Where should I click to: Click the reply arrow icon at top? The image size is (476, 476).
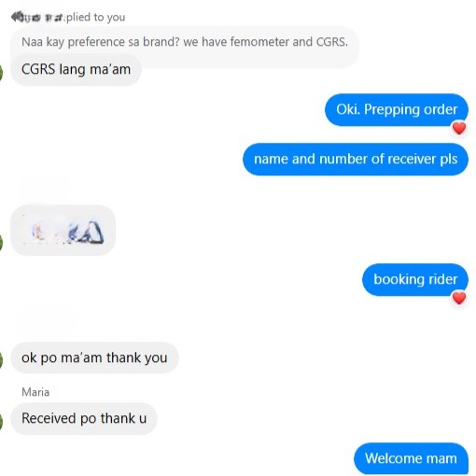[16, 17]
